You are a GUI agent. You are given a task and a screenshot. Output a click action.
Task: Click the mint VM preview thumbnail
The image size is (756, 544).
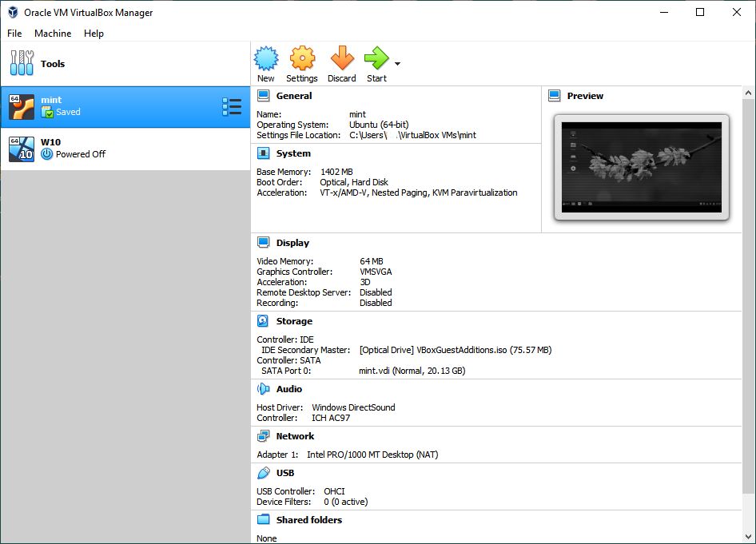641,168
